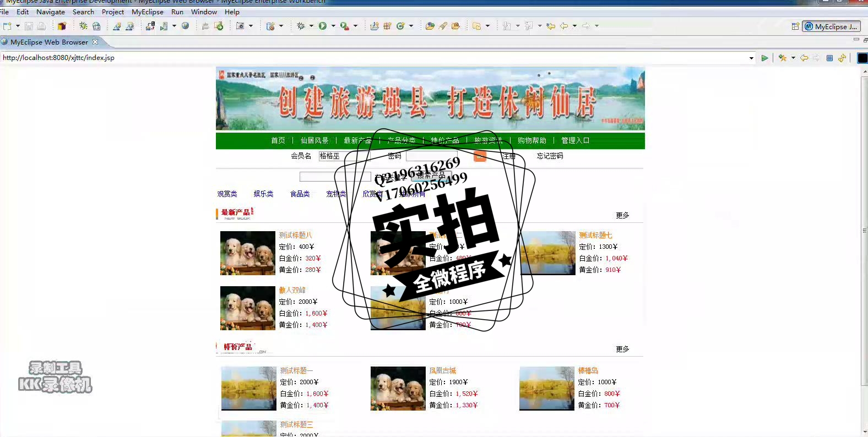
Task: Click the favorites star icon in the browser bar
Action: [x=783, y=58]
